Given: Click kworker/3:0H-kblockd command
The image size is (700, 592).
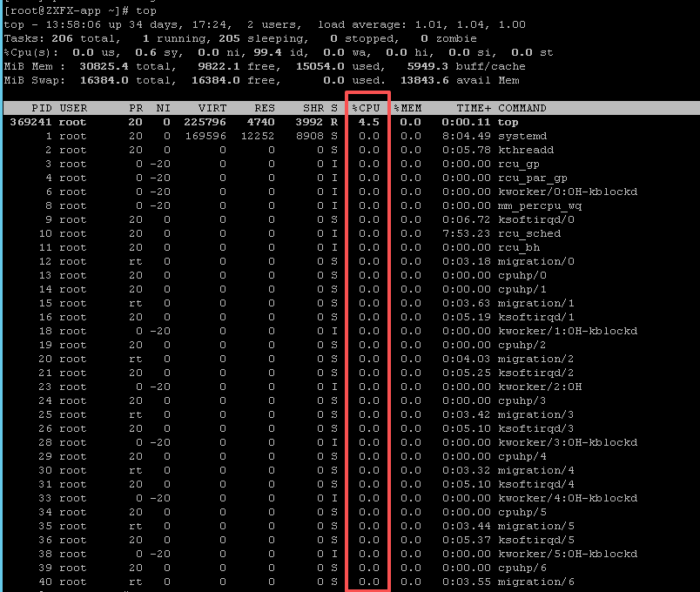Looking at the screenshot, I should click(568, 442).
